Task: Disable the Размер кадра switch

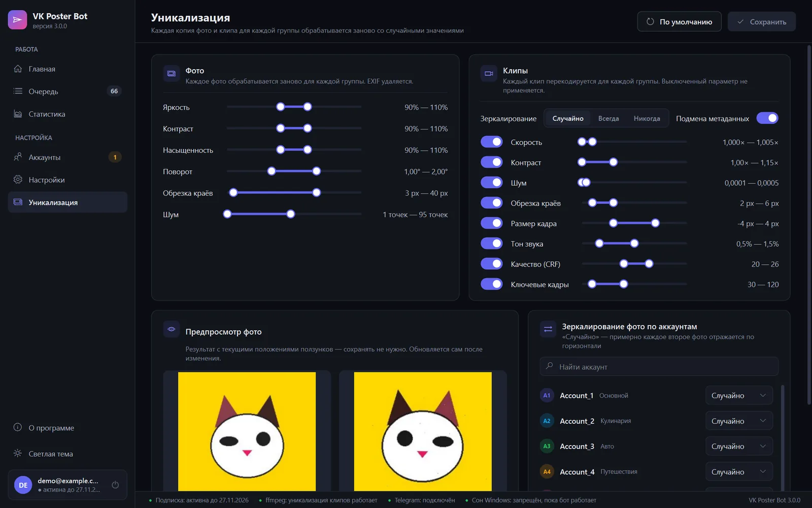Action: coord(492,223)
